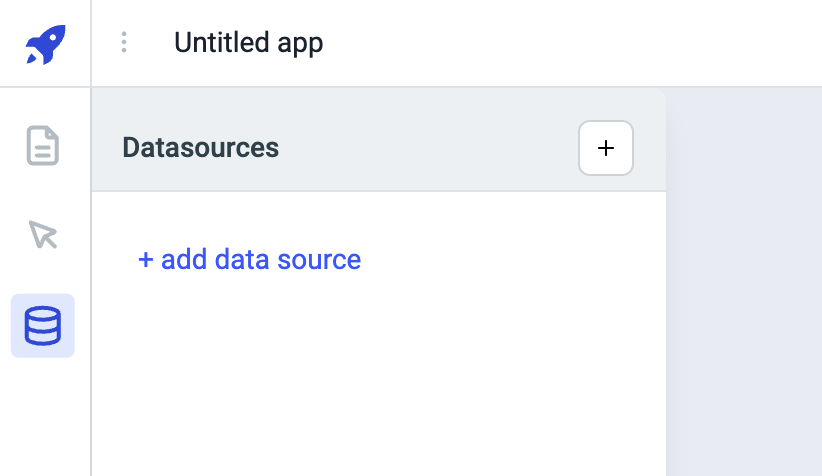Toggle the Datasources database icon
Viewport: 822px width, 476px height.
[42, 325]
